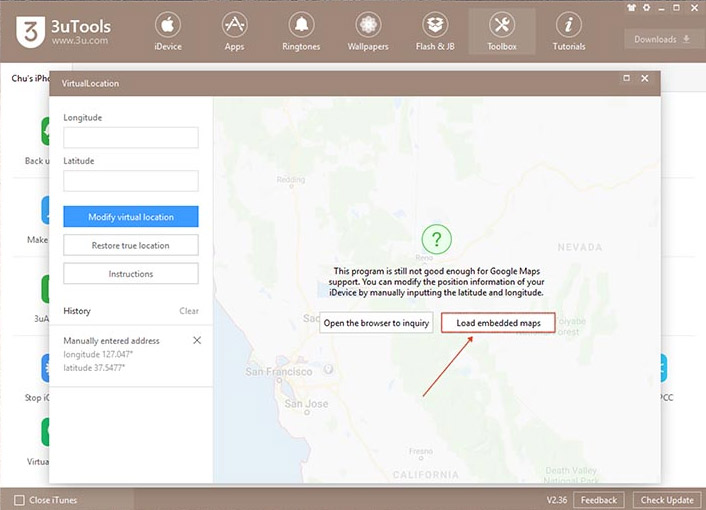Screen dimensions: 706x510
Task: Open the Apps section
Action: [234, 32]
